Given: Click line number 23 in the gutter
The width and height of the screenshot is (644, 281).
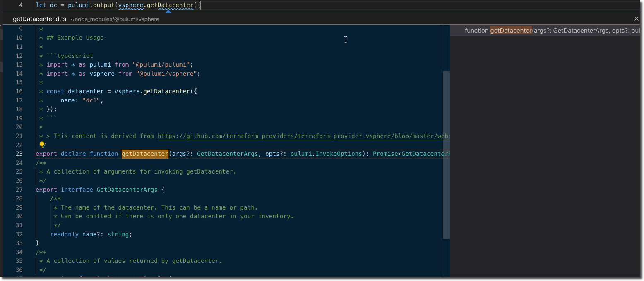Looking at the screenshot, I should [19, 154].
